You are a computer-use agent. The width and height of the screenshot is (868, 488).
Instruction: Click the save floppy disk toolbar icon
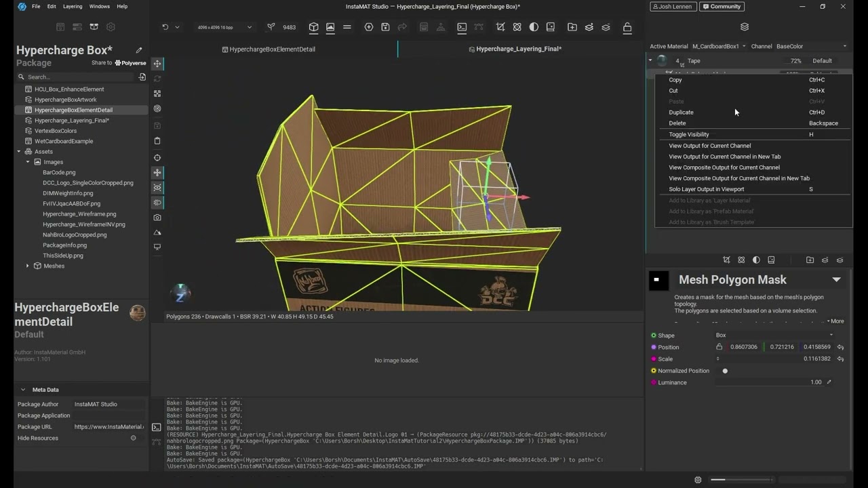point(385,27)
